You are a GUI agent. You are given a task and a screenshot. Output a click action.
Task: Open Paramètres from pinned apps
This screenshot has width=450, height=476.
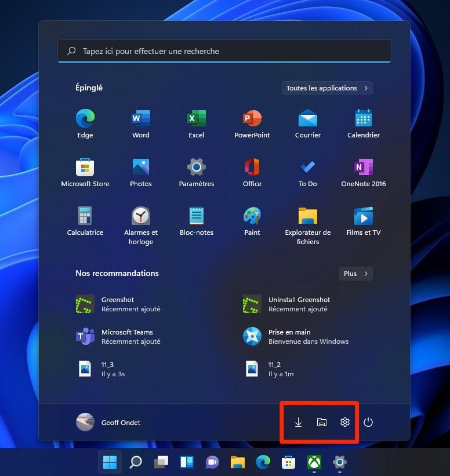pyautogui.click(x=197, y=172)
